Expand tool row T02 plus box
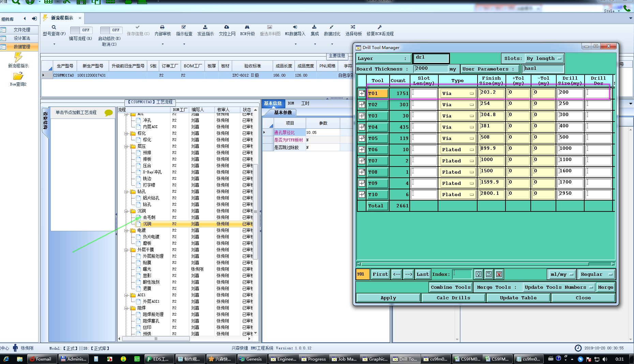Viewport: 634px width, 364px height. pos(362,105)
